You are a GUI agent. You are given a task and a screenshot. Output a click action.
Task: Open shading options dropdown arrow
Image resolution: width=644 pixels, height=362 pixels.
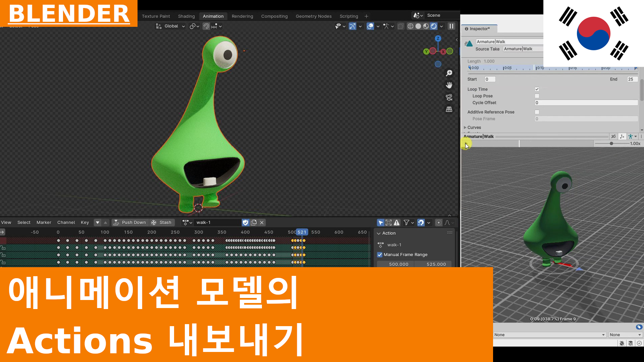(x=441, y=26)
